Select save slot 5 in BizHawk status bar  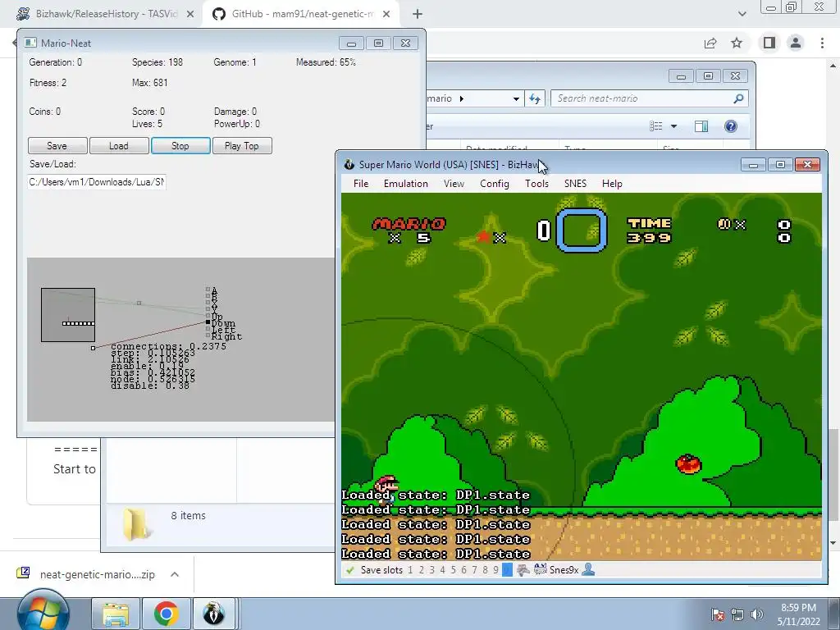(x=453, y=570)
